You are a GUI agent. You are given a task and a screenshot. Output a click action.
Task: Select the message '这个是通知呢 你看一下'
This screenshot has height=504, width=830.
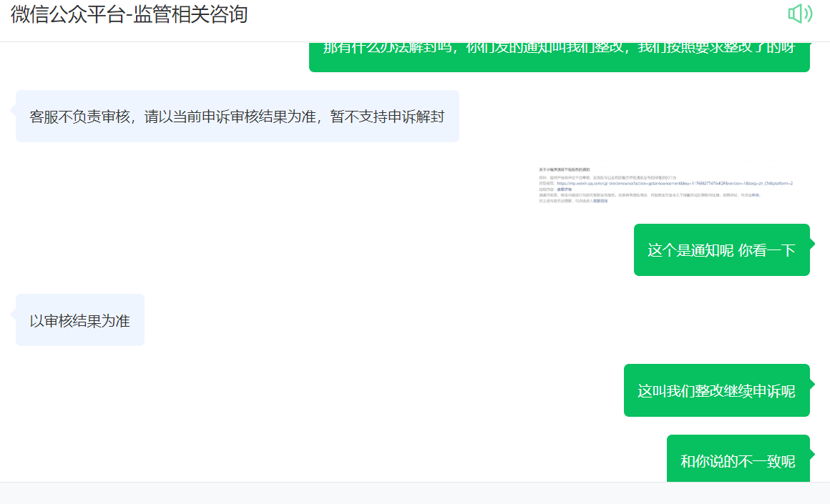click(721, 250)
